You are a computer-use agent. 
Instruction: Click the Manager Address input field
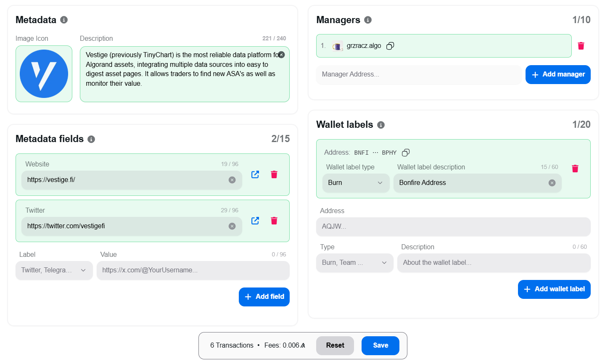419,74
